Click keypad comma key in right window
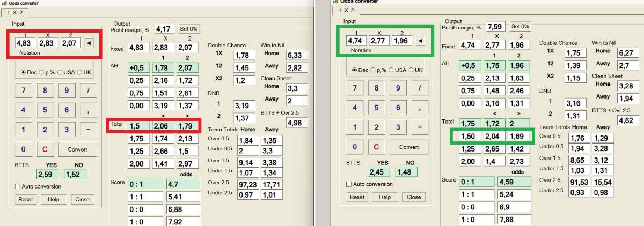 tap(420, 108)
